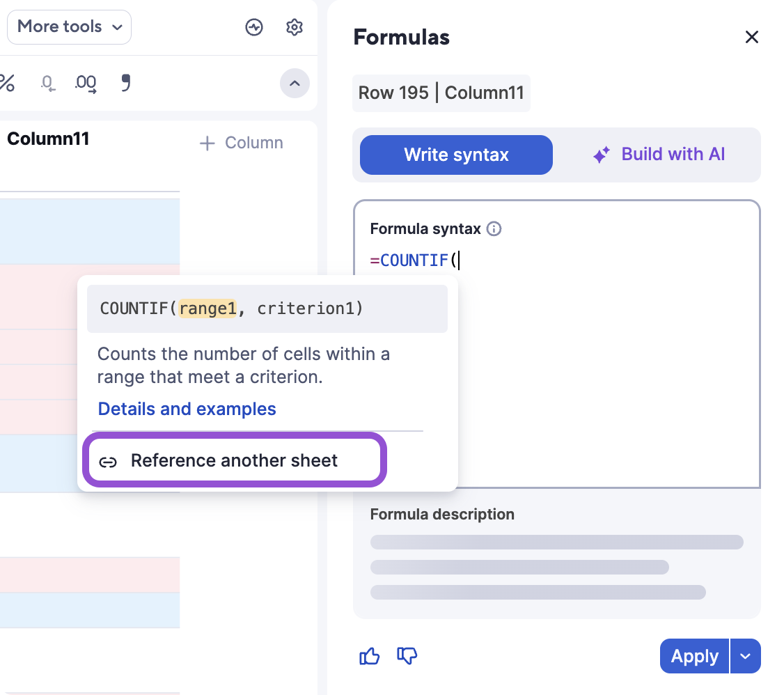Select Reference another sheet option
This screenshot has height=695, width=784.
[234, 460]
